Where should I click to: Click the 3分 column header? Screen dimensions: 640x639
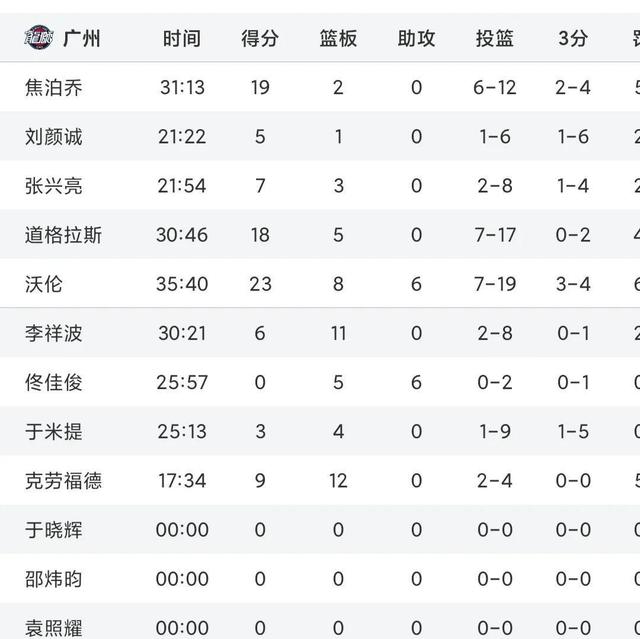point(573,38)
